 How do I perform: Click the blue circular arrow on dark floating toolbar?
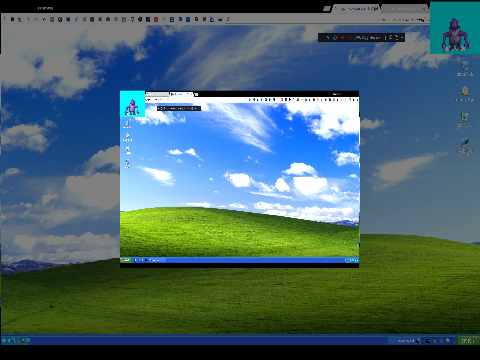coord(335,38)
